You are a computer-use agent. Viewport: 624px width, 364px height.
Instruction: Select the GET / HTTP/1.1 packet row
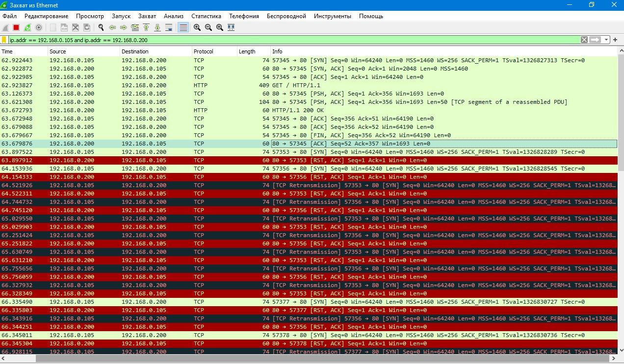click(294, 85)
